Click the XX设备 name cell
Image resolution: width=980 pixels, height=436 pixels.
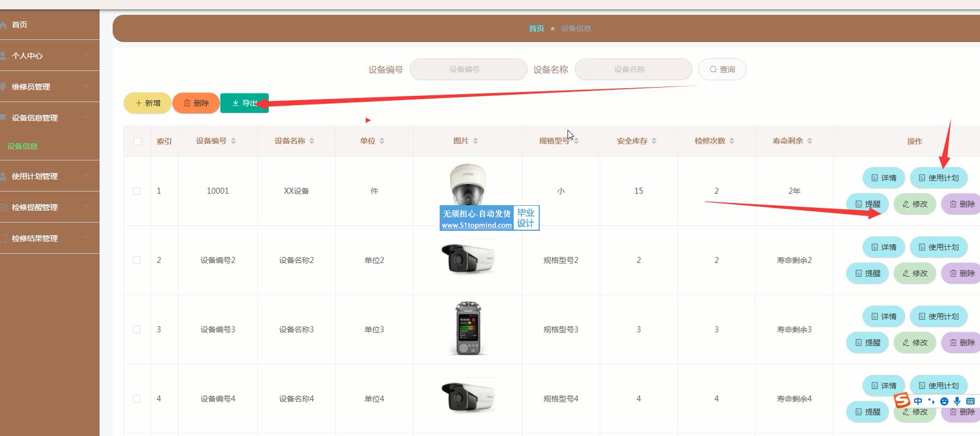[296, 191]
